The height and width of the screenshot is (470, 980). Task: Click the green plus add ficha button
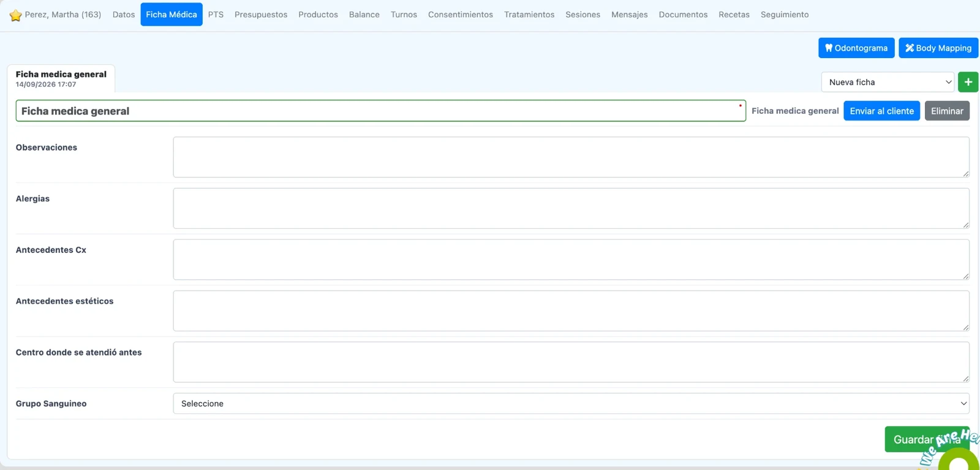[x=968, y=82]
